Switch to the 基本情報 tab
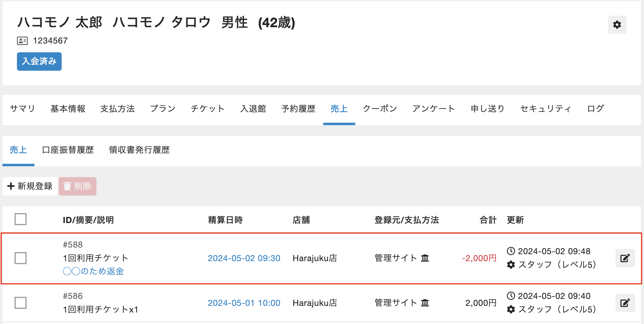This screenshot has height=324, width=644. [68, 109]
